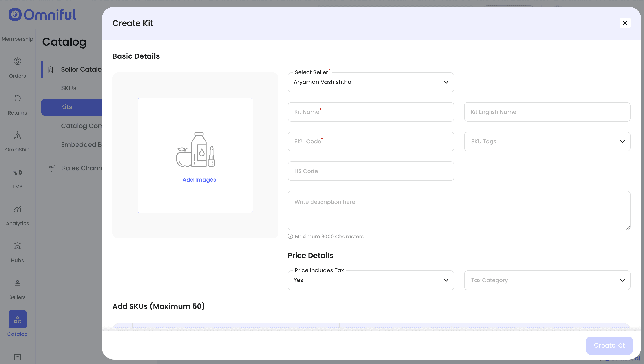Screen dimensions: 644x364
Task: Click the product placeholder image
Action: pyautogui.click(x=195, y=150)
